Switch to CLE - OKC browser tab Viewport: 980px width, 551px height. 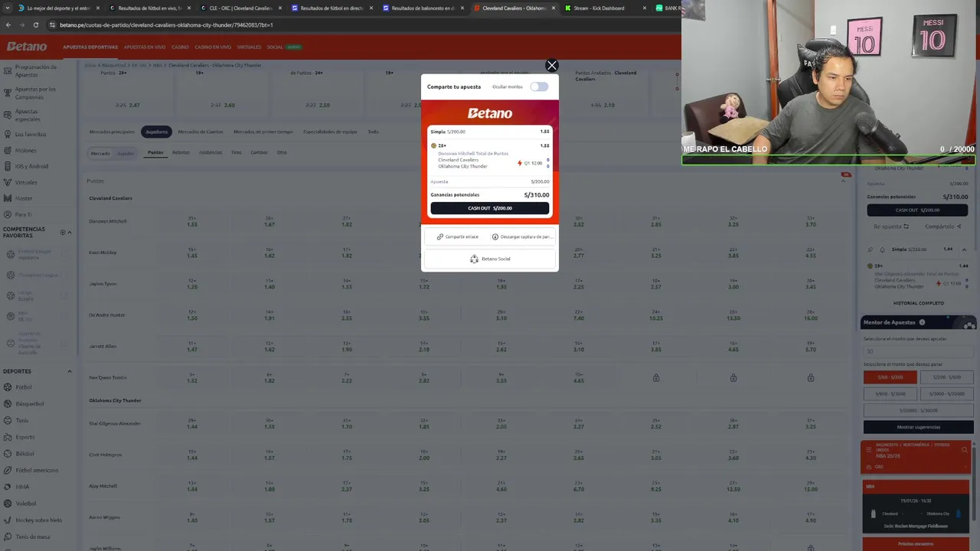coord(240,8)
